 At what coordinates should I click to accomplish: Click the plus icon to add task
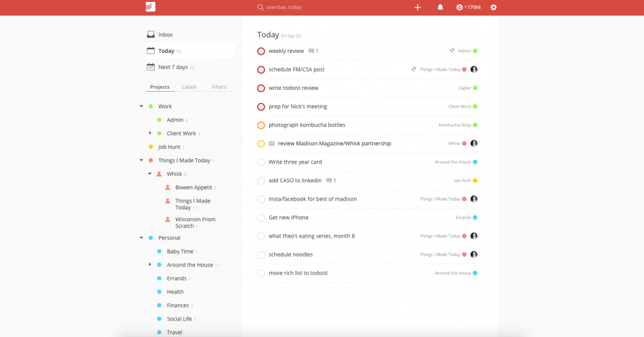(418, 8)
